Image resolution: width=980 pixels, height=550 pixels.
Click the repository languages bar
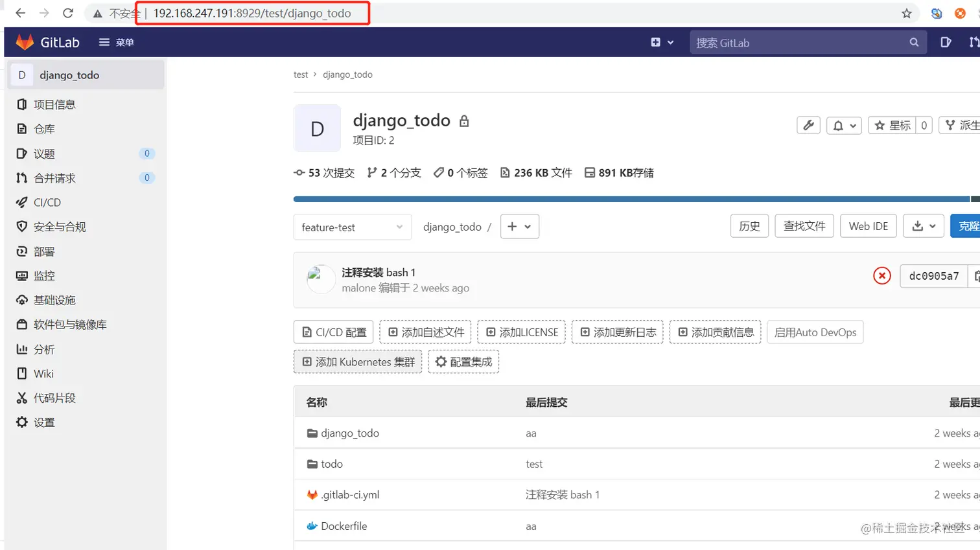click(636, 199)
